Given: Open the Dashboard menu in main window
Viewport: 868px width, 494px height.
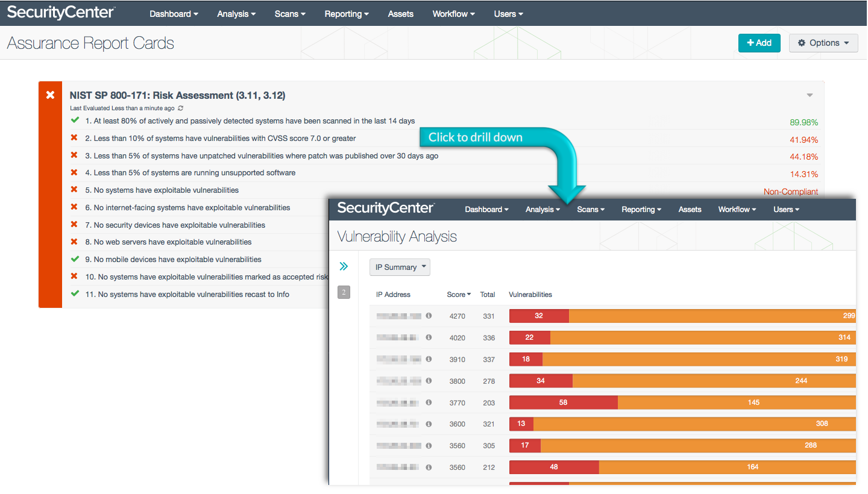Looking at the screenshot, I should [x=174, y=14].
